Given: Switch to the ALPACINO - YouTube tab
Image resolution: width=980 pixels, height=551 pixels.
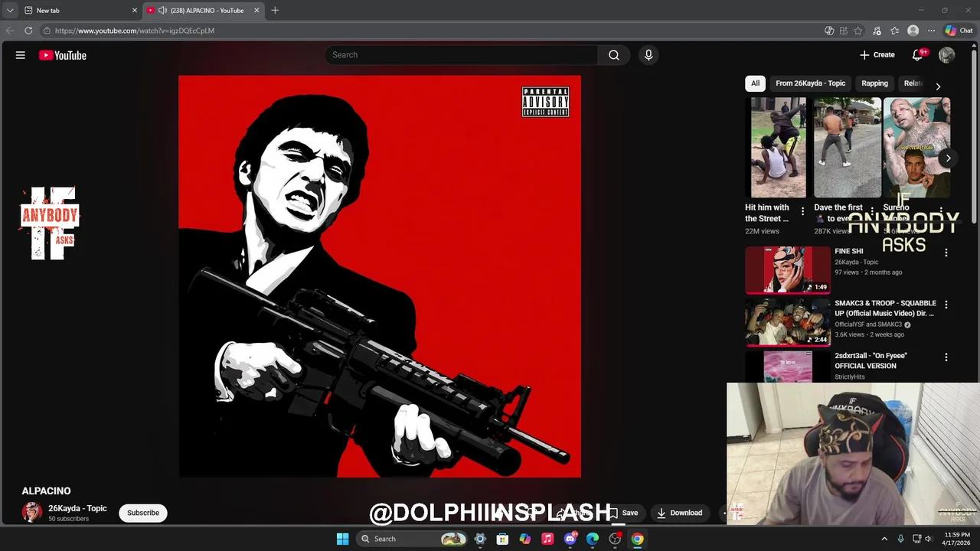Looking at the screenshot, I should pos(203,10).
